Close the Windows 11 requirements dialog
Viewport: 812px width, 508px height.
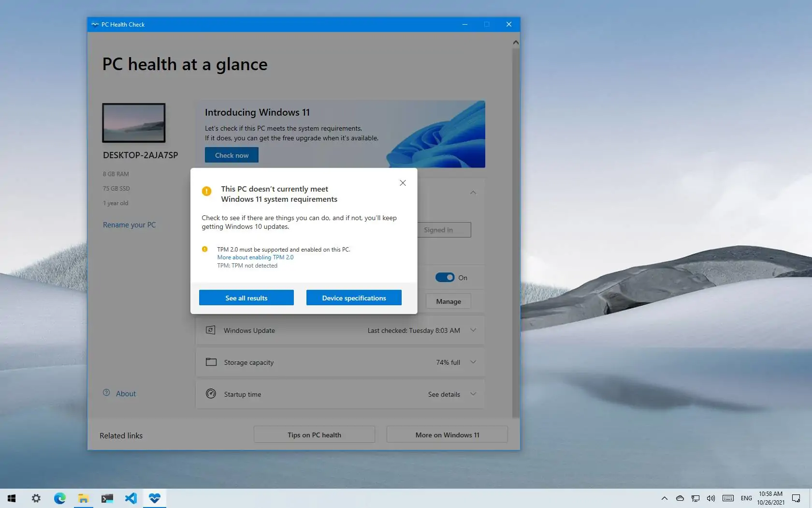(x=403, y=183)
